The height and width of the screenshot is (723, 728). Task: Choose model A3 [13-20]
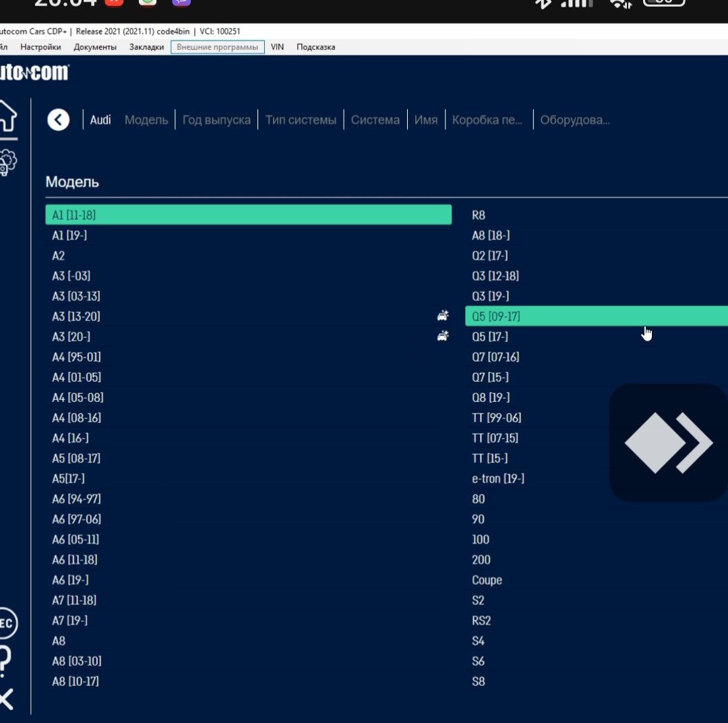pos(248,316)
